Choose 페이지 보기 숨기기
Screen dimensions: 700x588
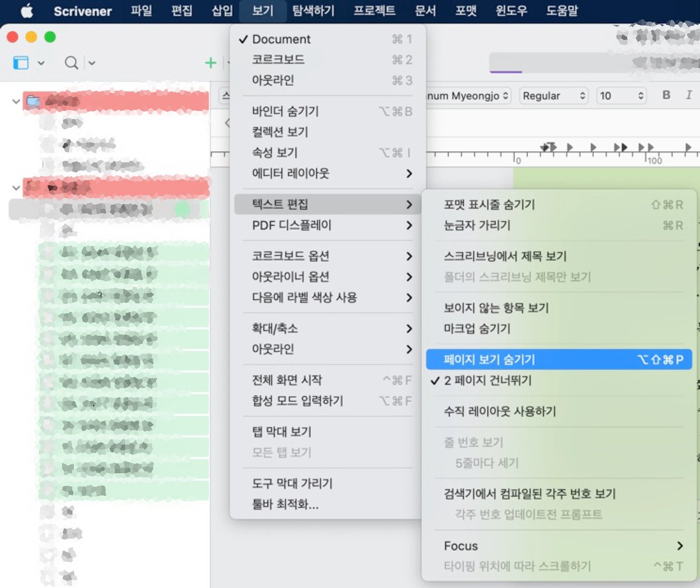(559, 359)
